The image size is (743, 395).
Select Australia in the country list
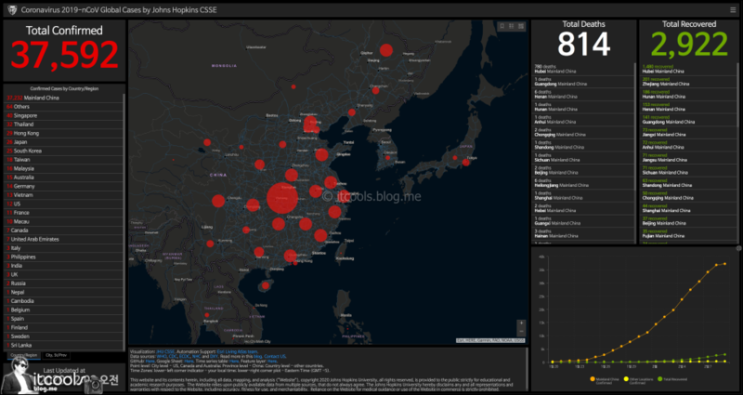click(64, 178)
